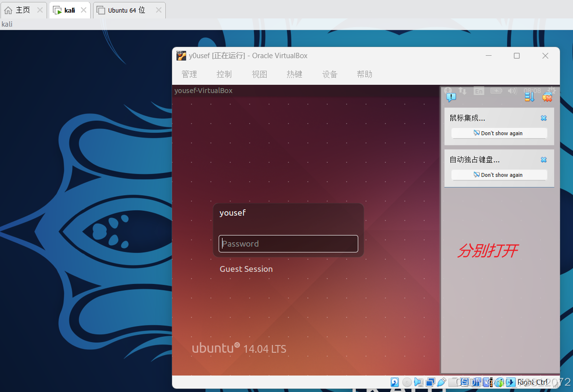
Task: Click the USB devices status icon
Action: point(442,382)
